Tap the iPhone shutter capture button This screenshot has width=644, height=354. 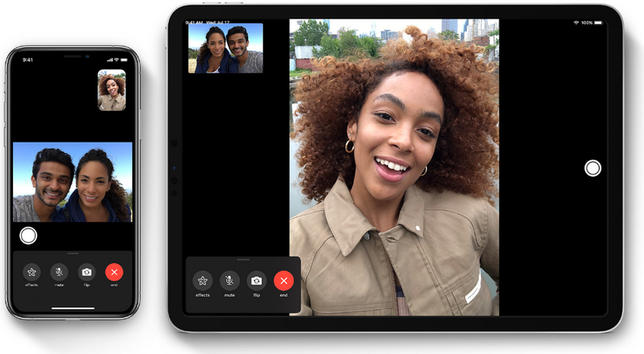(x=28, y=236)
